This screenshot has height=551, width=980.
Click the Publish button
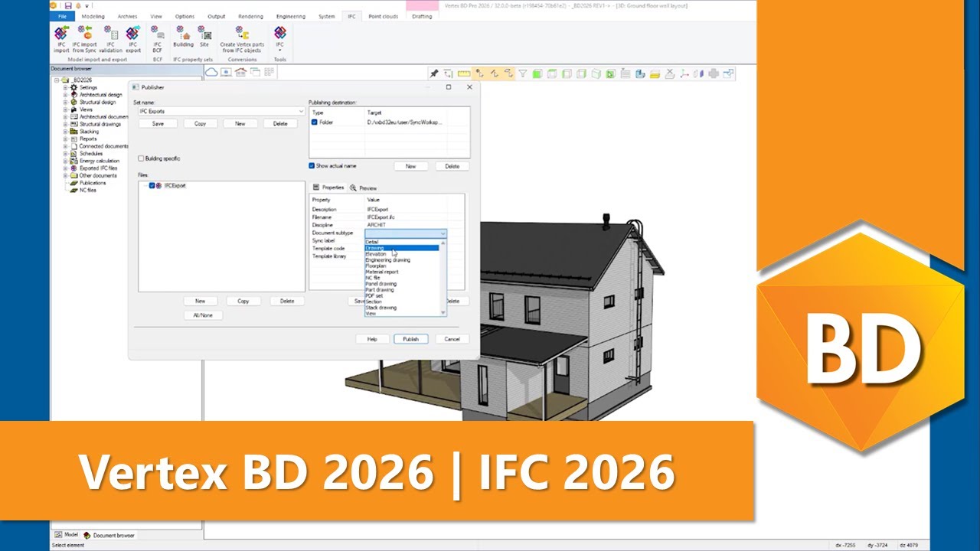pos(411,339)
